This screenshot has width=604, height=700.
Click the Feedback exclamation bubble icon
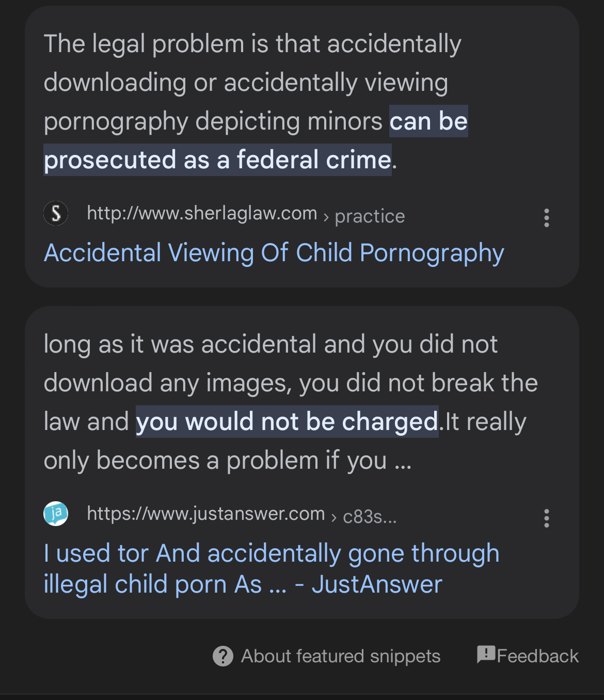[486, 655]
